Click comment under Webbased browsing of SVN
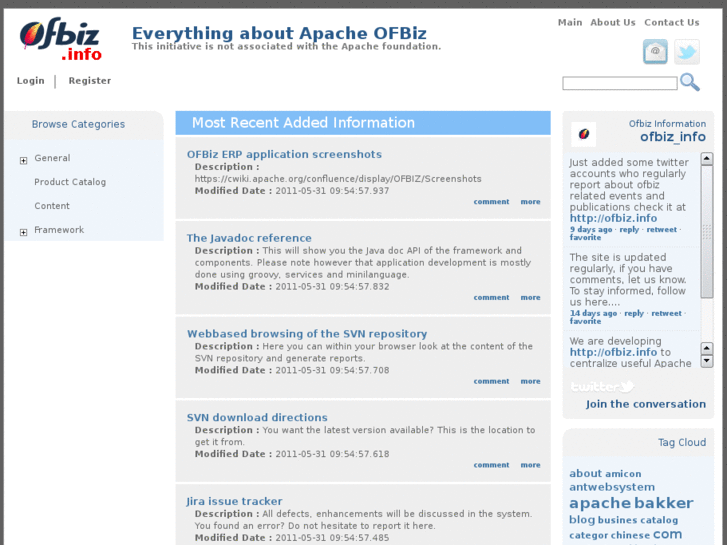This screenshot has width=727, height=545. pyautogui.click(x=491, y=381)
